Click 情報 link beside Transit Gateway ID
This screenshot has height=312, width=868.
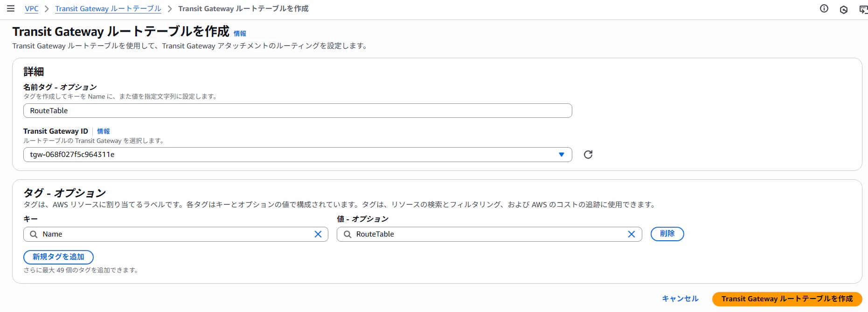pyautogui.click(x=103, y=131)
